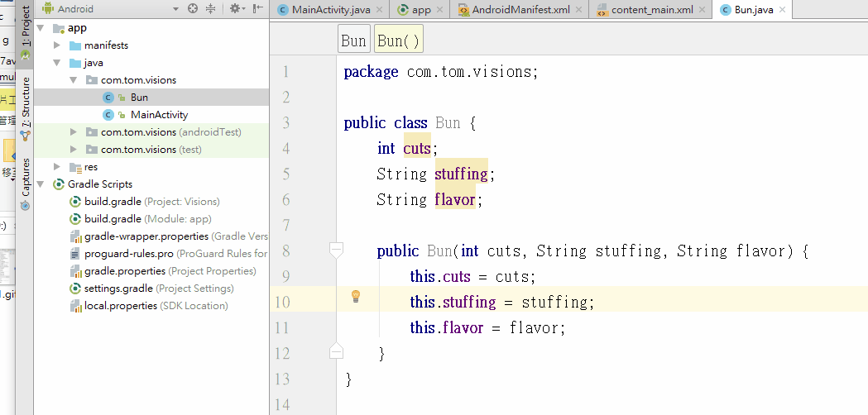Click the Collapse All icon in Project panel
The width and height of the screenshot is (868, 415).
(x=210, y=9)
